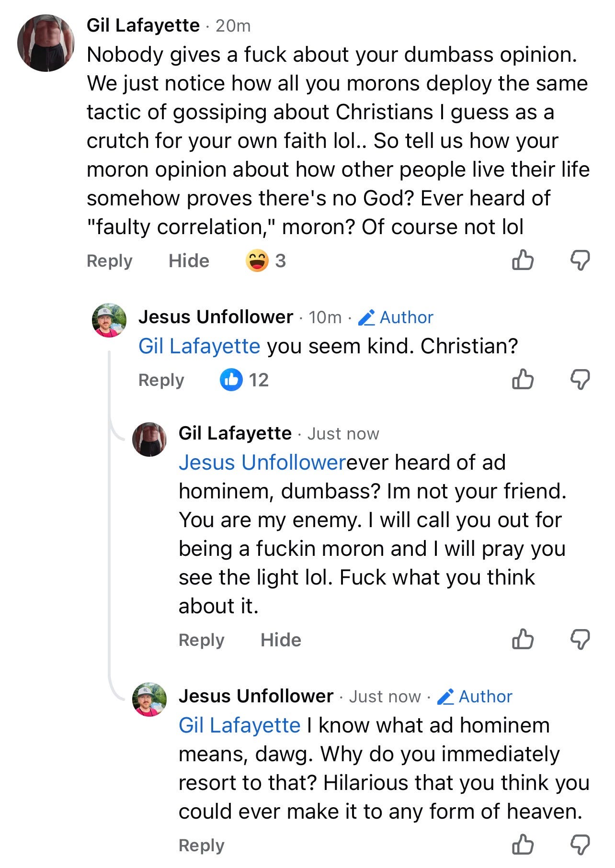The width and height of the screenshot is (615, 868).
Task: Open the blue like reaction showing 12
Action: (x=244, y=380)
